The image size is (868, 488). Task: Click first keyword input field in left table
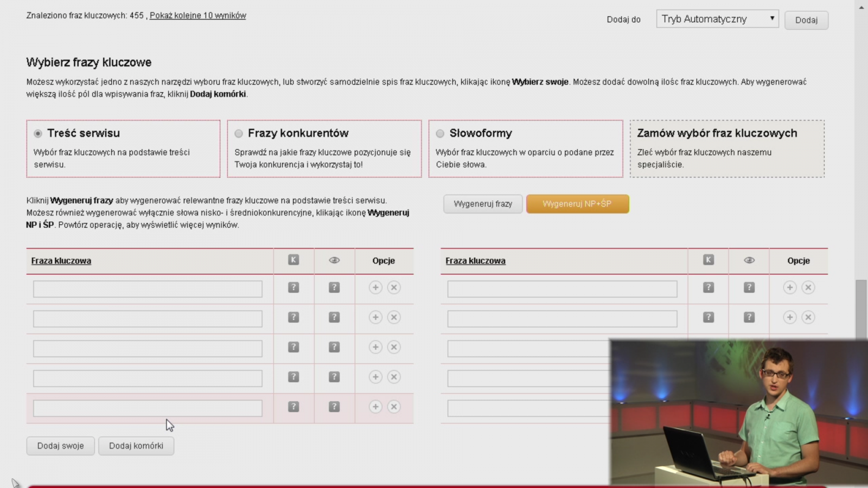coord(148,288)
